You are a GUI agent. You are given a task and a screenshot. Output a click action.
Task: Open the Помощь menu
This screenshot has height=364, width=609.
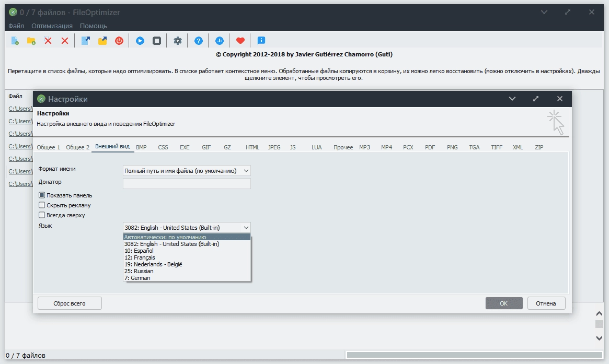[x=93, y=26]
